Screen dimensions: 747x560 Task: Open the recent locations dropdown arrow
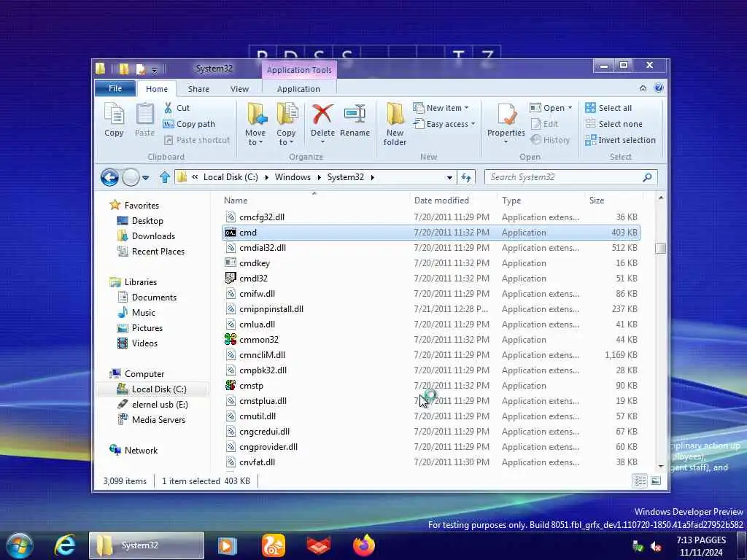click(146, 178)
